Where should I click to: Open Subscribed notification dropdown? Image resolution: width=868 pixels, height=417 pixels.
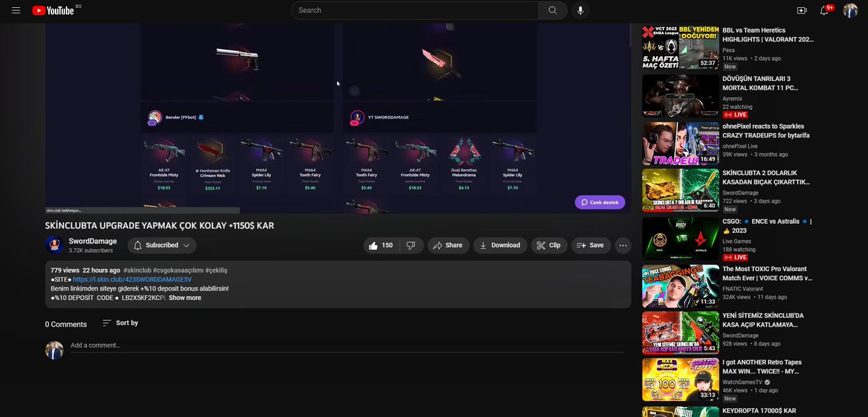pyautogui.click(x=162, y=245)
